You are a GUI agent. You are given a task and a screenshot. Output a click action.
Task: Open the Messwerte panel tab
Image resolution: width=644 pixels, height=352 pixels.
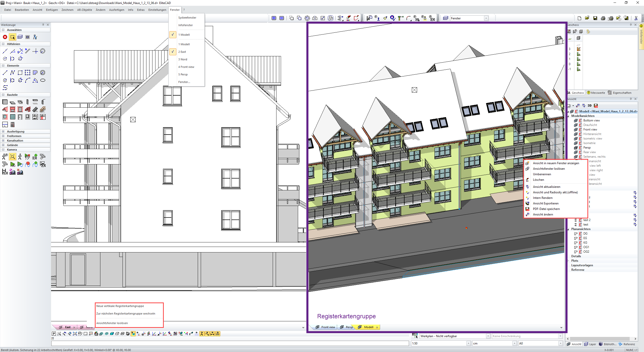596,93
